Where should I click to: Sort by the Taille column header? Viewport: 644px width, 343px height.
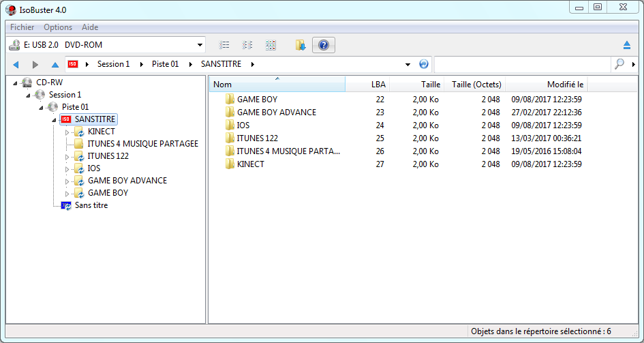(417, 84)
